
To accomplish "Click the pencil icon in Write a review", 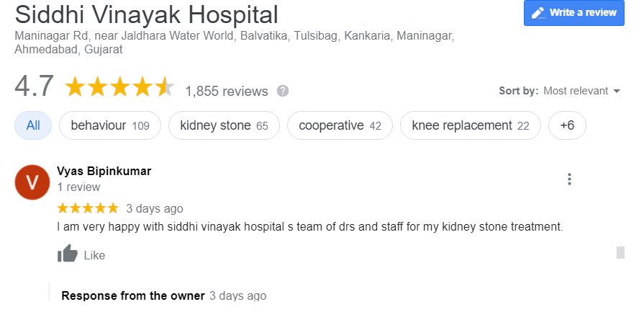I will (538, 13).
